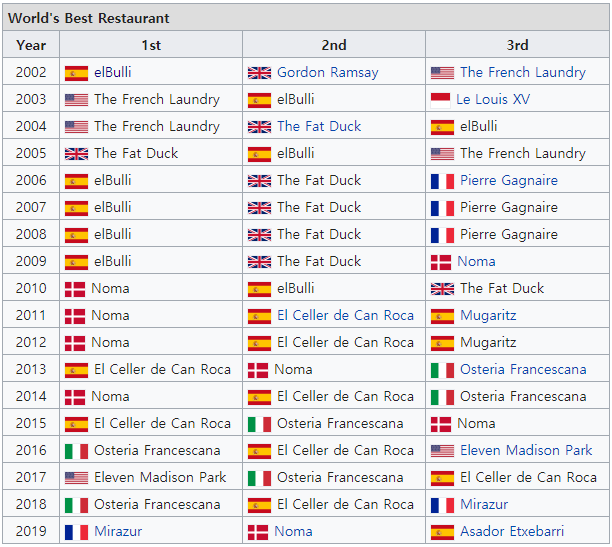Open The French Laundry link in the 2002 row
Image resolution: width=612 pixels, height=547 pixels.
point(523,73)
